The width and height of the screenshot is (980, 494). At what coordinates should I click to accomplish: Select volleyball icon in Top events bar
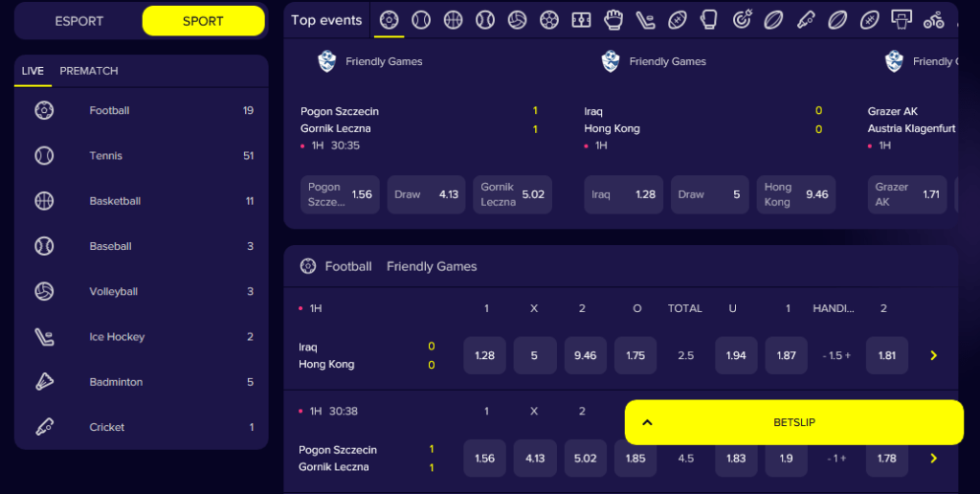pos(517,20)
